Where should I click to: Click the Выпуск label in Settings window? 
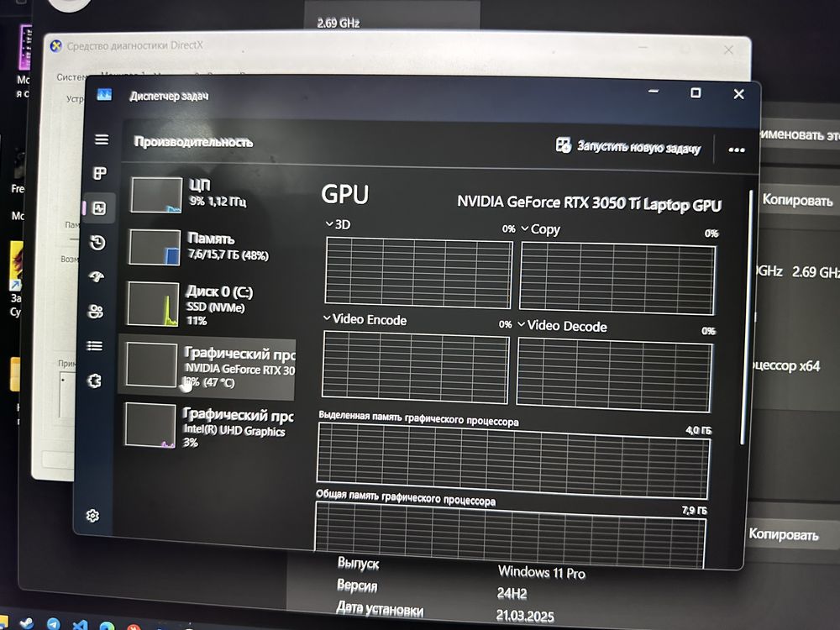pyautogui.click(x=358, y=564)
